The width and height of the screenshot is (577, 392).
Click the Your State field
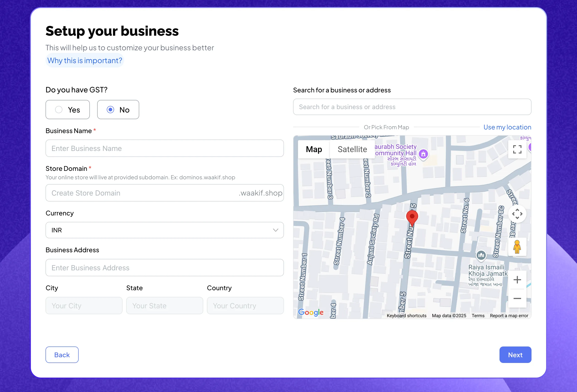pos(165,306)
